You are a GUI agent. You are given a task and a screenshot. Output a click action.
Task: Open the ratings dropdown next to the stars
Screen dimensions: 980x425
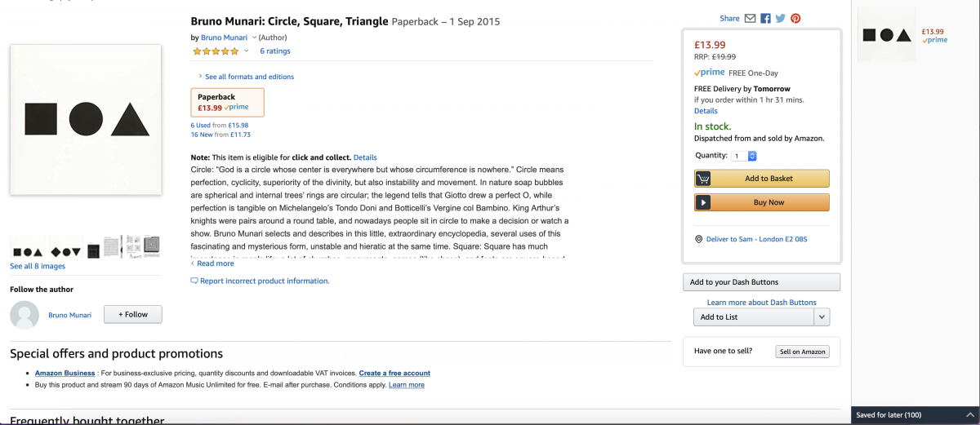(246, 51)
